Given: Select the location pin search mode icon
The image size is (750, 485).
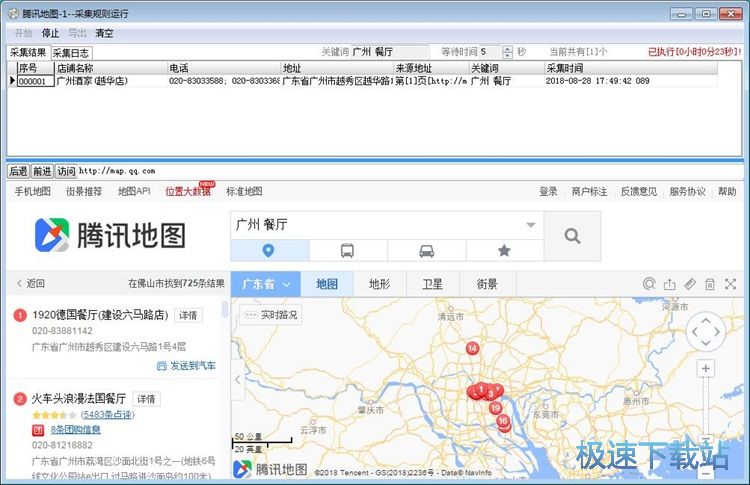Looking at the screenshot, I should point(268,251).
